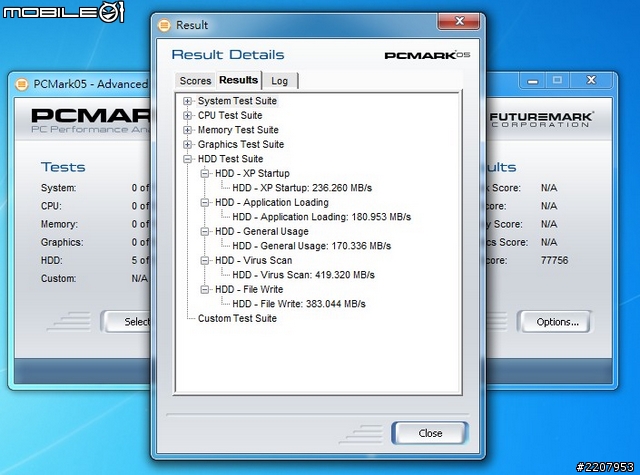Viewport: 640px width, 475px height.
Task: Collapse the HDD Test Suite node
Action: 187,159
